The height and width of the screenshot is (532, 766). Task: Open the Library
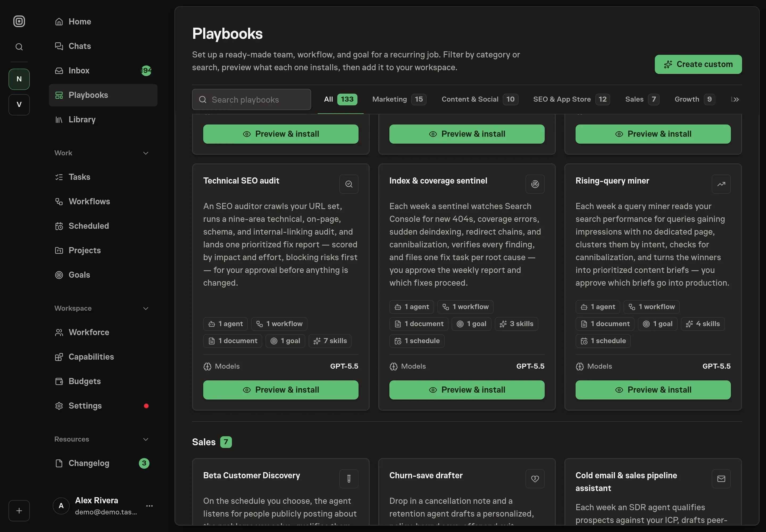point(103,119)
